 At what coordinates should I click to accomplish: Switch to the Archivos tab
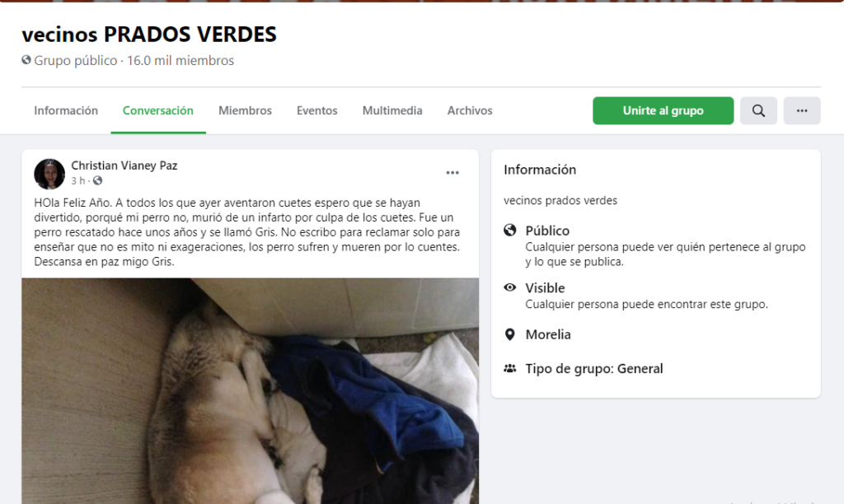pos(469,111)
